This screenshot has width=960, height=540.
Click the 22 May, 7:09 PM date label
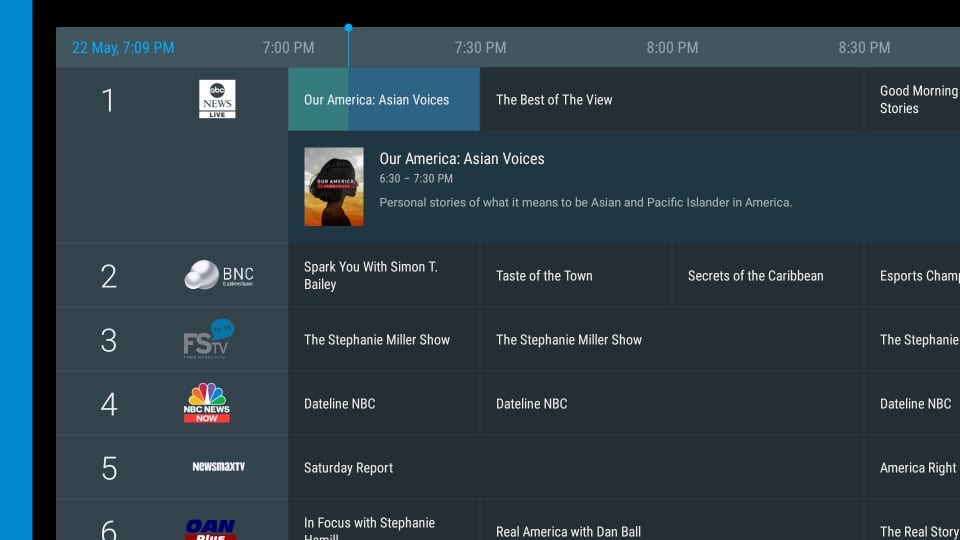pyautogui.click(x=123, y=48)
